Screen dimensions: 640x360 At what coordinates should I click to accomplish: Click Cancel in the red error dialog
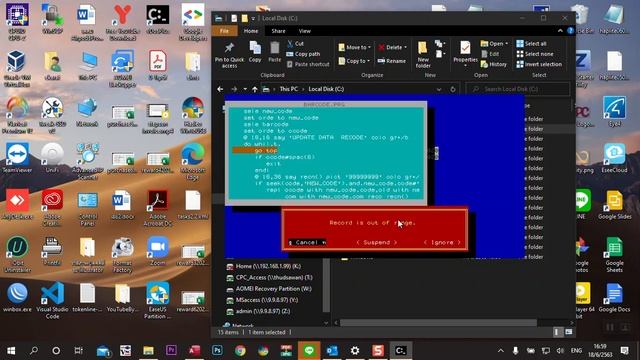point(307,242)
